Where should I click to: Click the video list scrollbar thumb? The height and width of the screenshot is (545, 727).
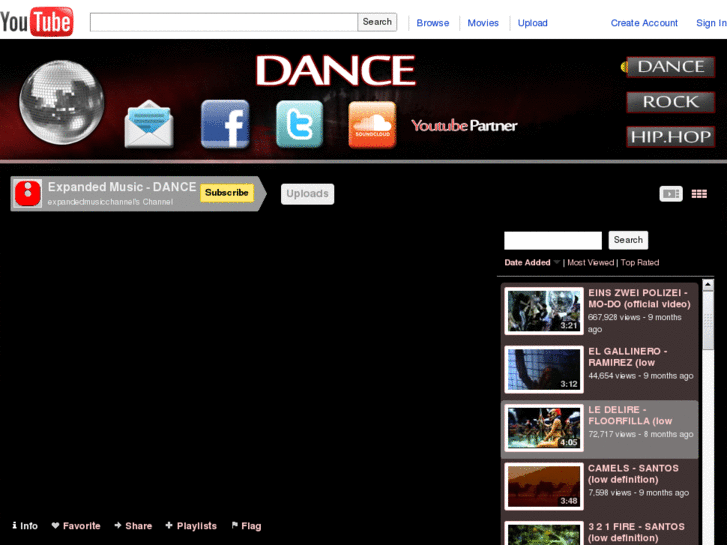pos(708,321)
